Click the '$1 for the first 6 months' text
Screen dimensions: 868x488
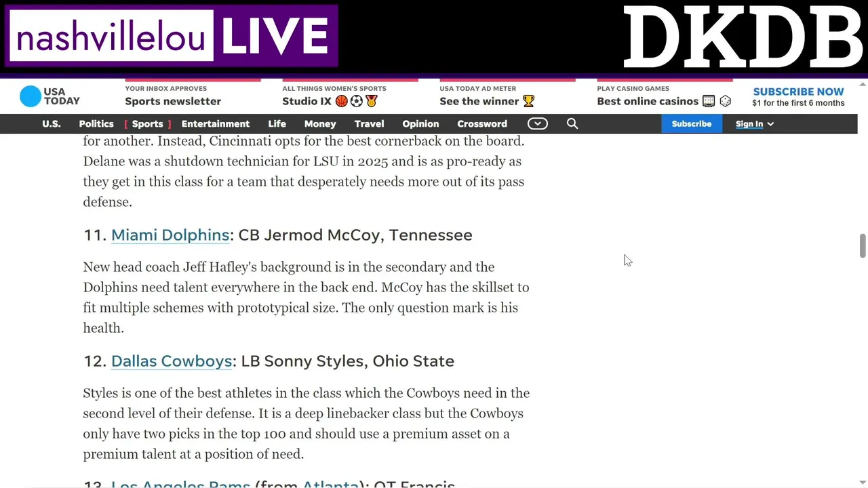point(798,103)
